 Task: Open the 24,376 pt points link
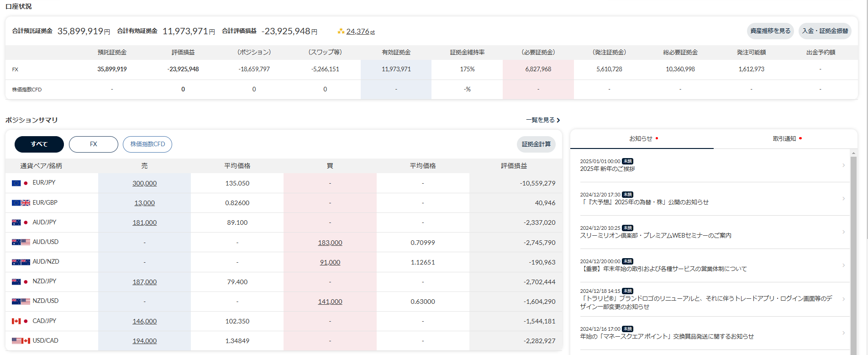click(x=360, y=32)
